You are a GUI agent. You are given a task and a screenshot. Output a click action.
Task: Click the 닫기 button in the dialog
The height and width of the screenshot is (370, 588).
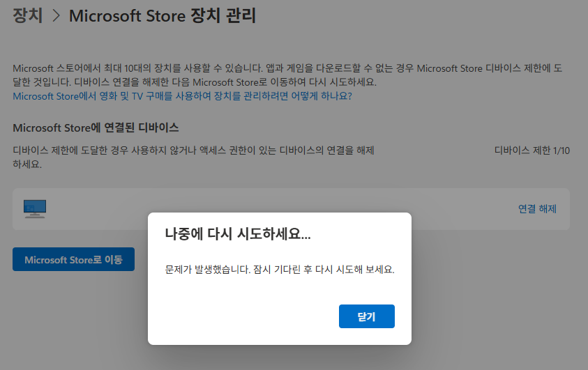[366, 316]
